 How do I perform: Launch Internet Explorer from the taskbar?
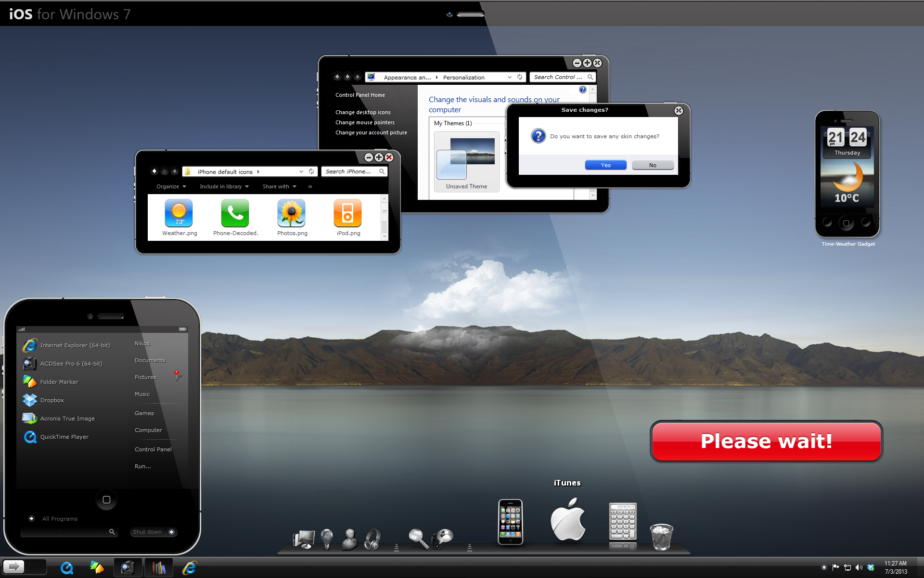(190, 568)
